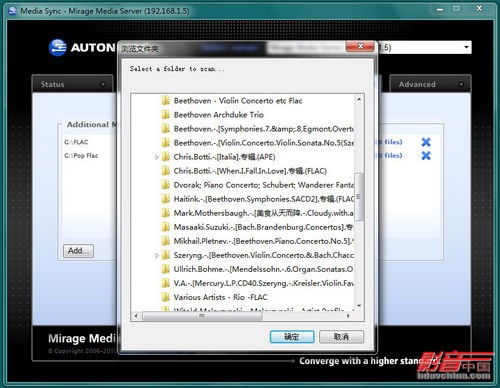Select the Haitink Beethoven.Symphonies.SACD2 folder
This screenshot has width=500, height=388.
point(264,199)
